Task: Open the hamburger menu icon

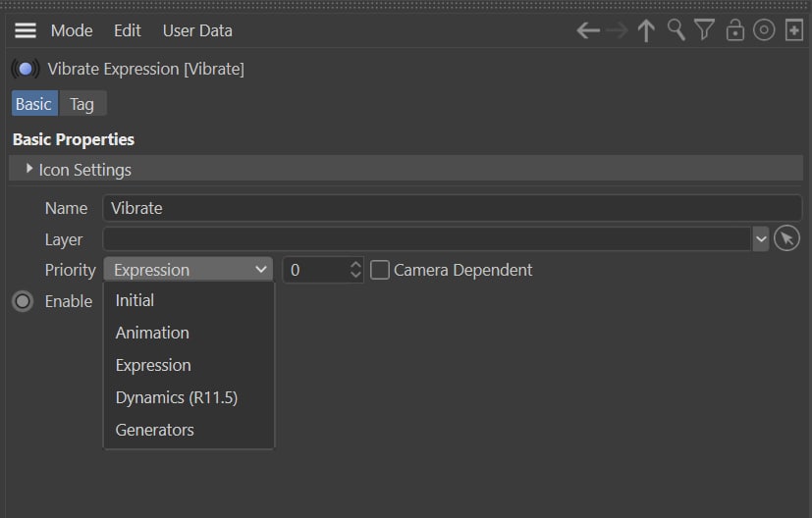Action: pos(25,30)
